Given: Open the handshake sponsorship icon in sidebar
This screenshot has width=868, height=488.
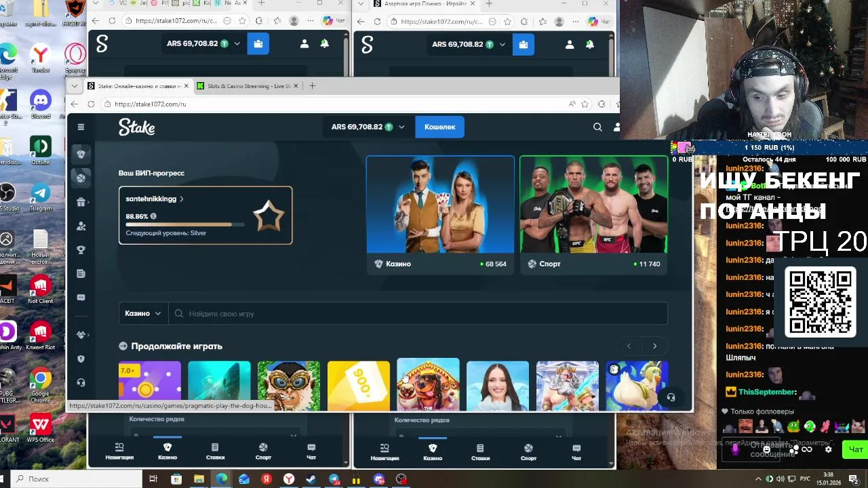Looking at the screenshot, I should (x=81, y=335).
